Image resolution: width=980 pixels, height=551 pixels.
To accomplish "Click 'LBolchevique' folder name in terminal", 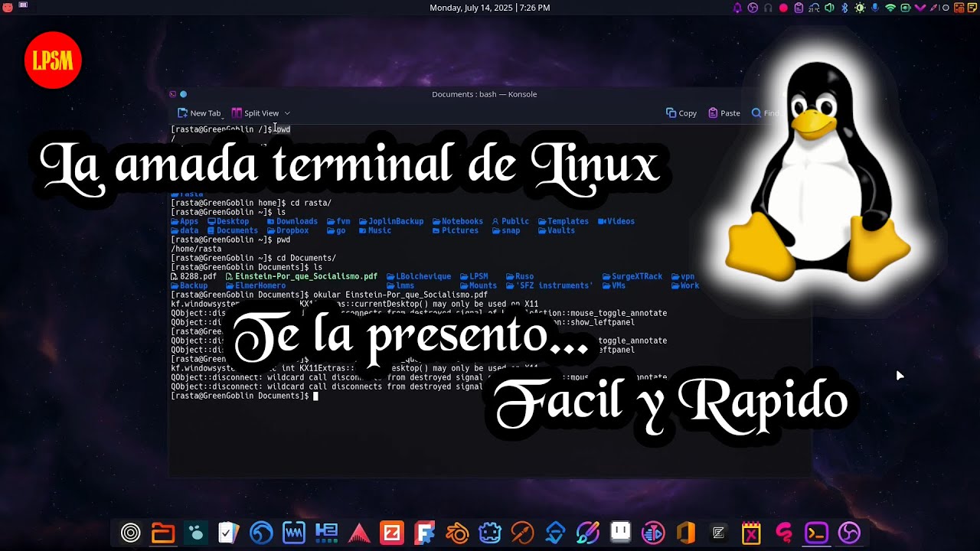I will (423, 276).
